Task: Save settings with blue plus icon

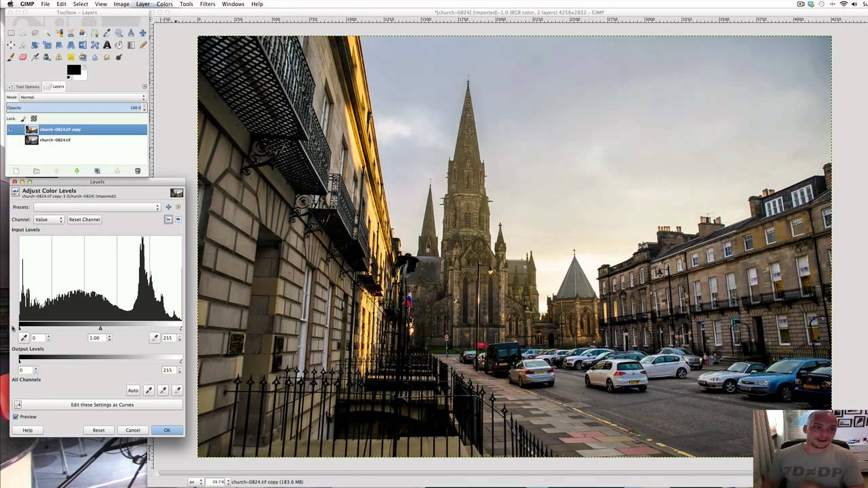Action: coord(168,207)
